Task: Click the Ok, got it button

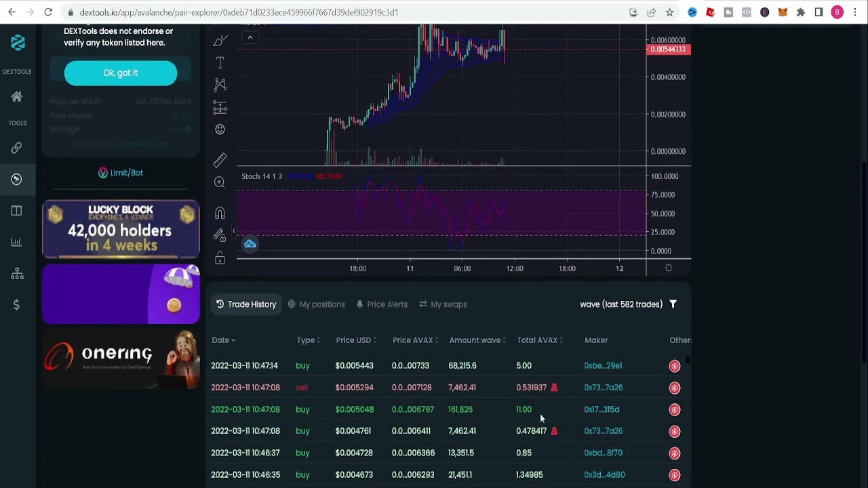Action: (x=121, y=73)
